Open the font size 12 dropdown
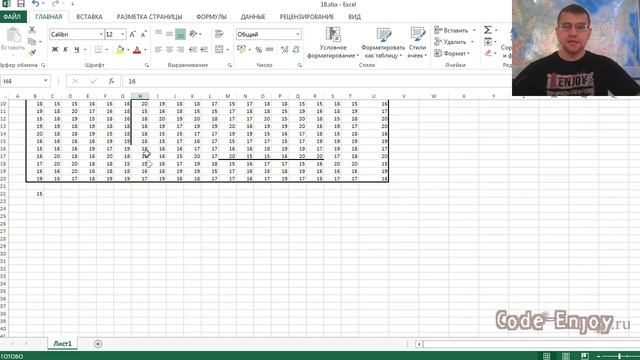This screenshot has width=640, height=360. point(122,34)
